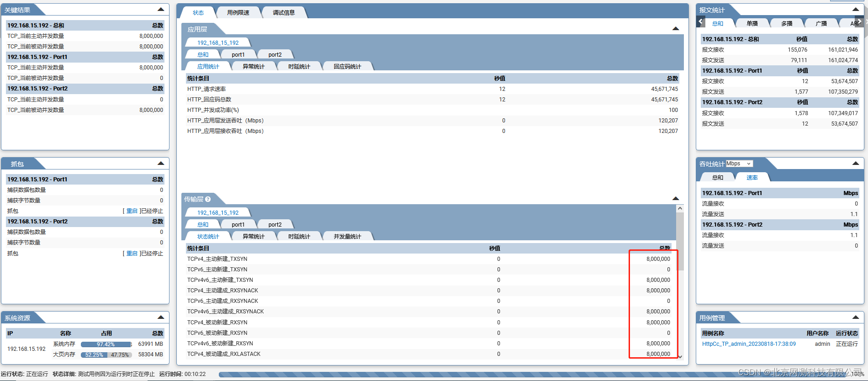Click 运行状态 正在运行 status text
Screen dimensions: 868x381
click(x=24, y=374)
